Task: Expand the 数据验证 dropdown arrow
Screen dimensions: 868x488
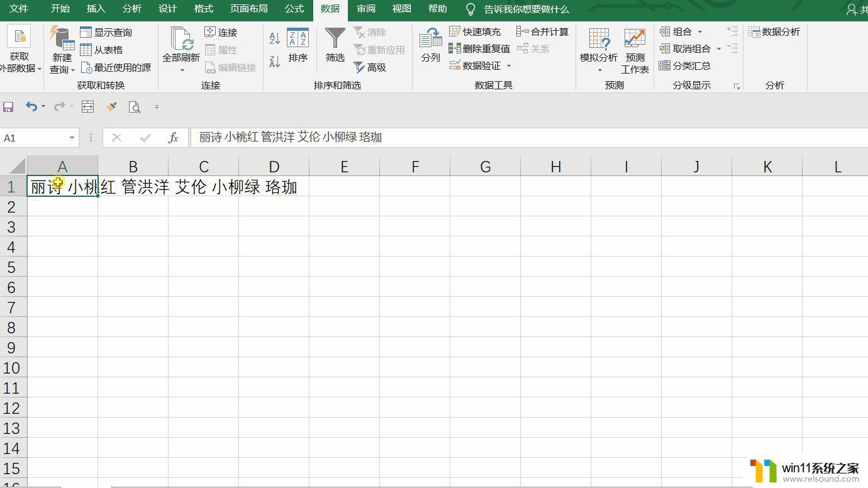Action: [508, 66]
